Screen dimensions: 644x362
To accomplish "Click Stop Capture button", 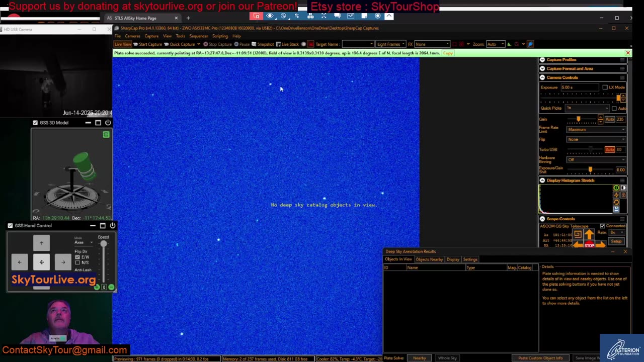I will [x=217, y=44].
